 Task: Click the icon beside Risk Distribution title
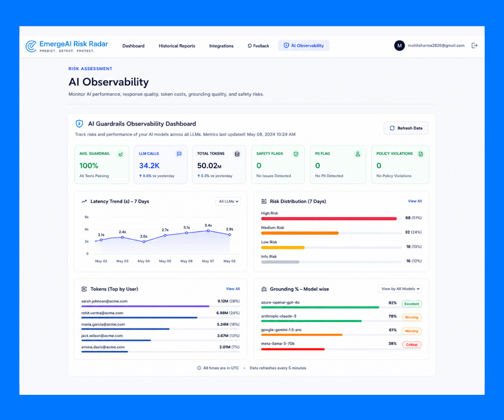(264, 202)
